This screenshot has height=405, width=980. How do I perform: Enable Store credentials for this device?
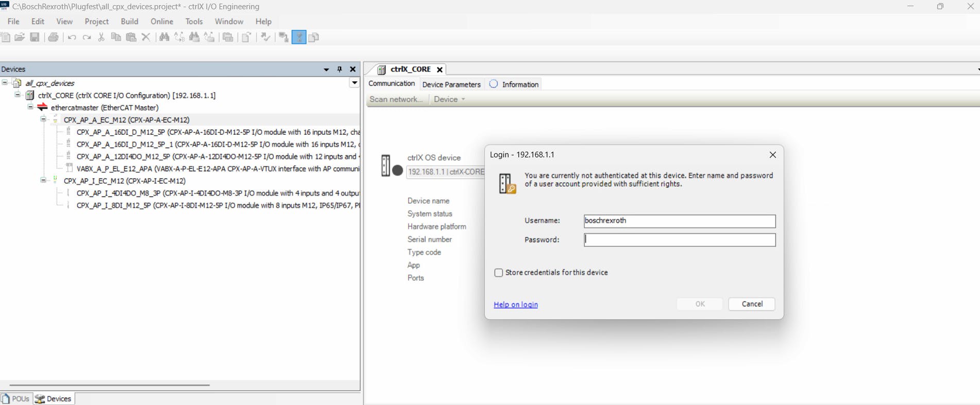pyautogui.click(x=498, y=273)
